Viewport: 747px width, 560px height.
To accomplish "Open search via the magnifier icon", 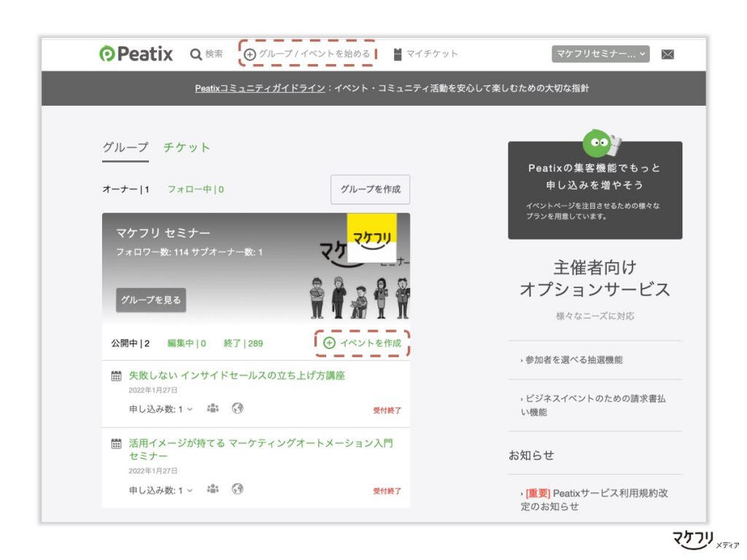I will pyautogui.click(x=196, y=53).
